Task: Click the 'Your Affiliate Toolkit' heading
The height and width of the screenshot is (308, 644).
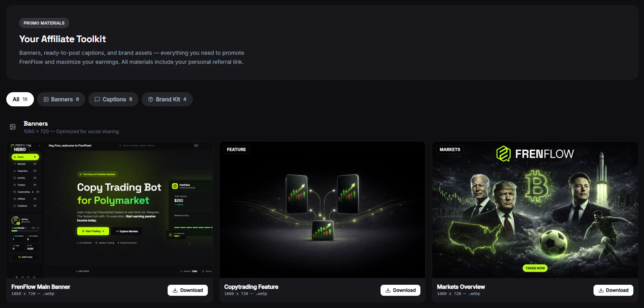Action: click(63, 39)
